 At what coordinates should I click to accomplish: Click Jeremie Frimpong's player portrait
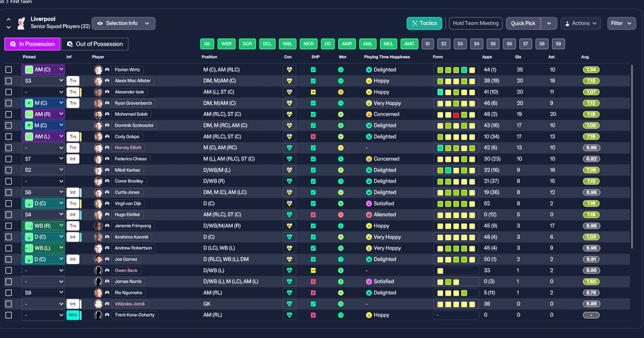coord(98,226)
